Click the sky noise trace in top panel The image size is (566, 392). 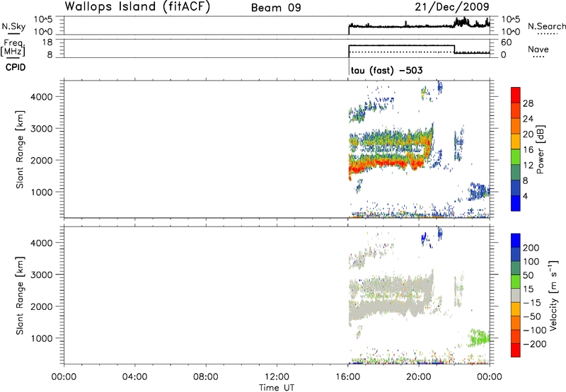pos(419,25)
